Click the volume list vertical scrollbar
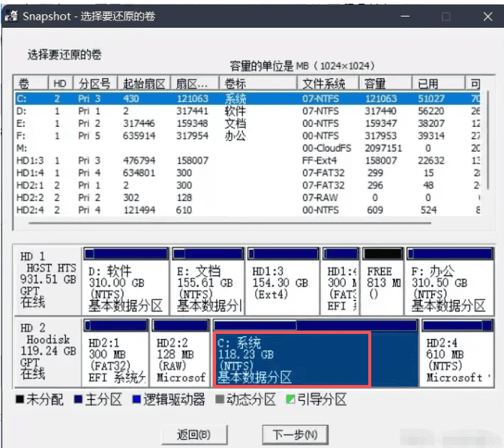 click(487, 140)
